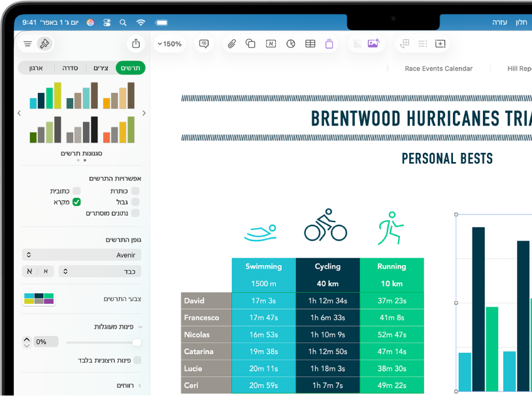Insert a table with the table icon
532x396 pixels.
310,43
